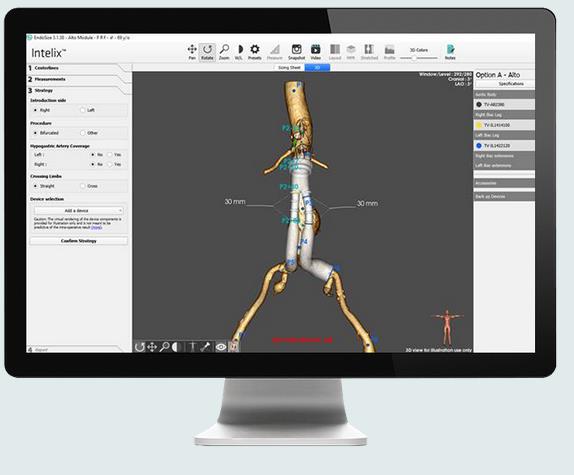Click the yellow Right Iliac Leg color swatch
The image size is (574, 475).
tap(479, 125)
